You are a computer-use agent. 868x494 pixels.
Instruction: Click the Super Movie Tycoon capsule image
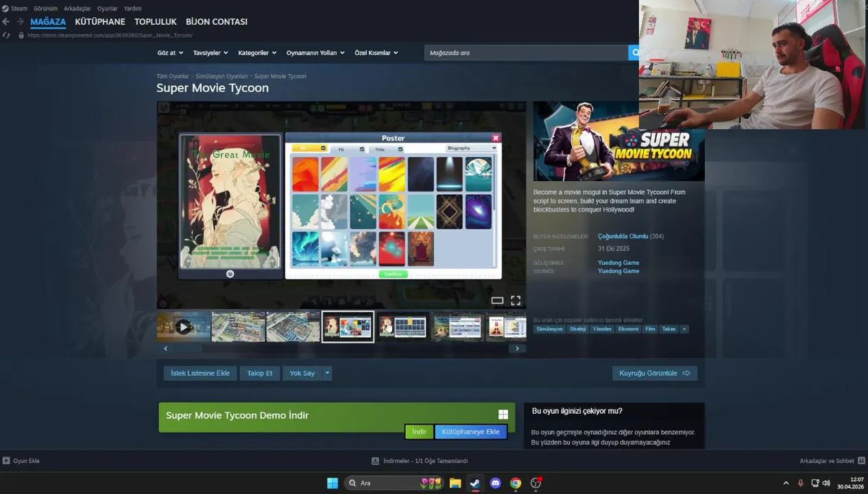(619, 141)
